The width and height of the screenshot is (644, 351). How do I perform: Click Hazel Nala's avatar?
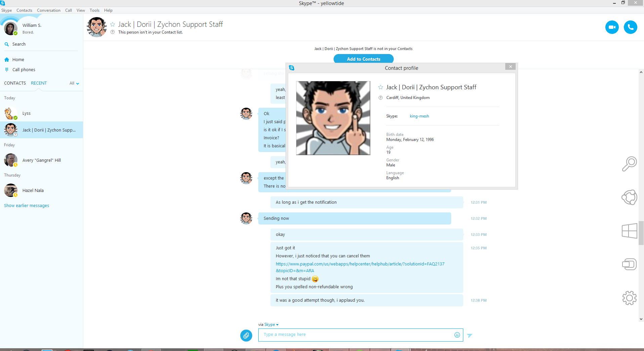pos(11,191)
